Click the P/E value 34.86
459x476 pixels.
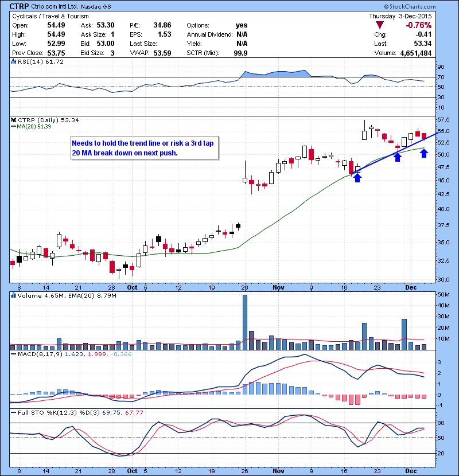pyautogui.click(x=162, y=25)
